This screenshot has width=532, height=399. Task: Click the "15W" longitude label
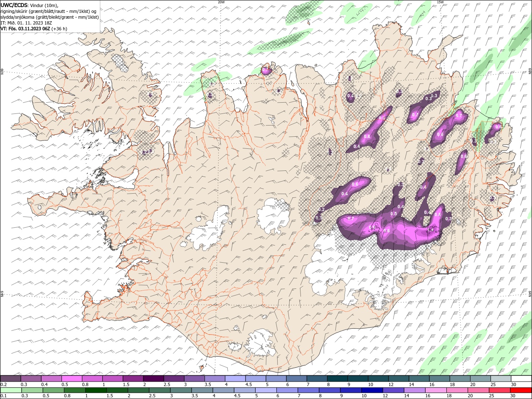440,2
